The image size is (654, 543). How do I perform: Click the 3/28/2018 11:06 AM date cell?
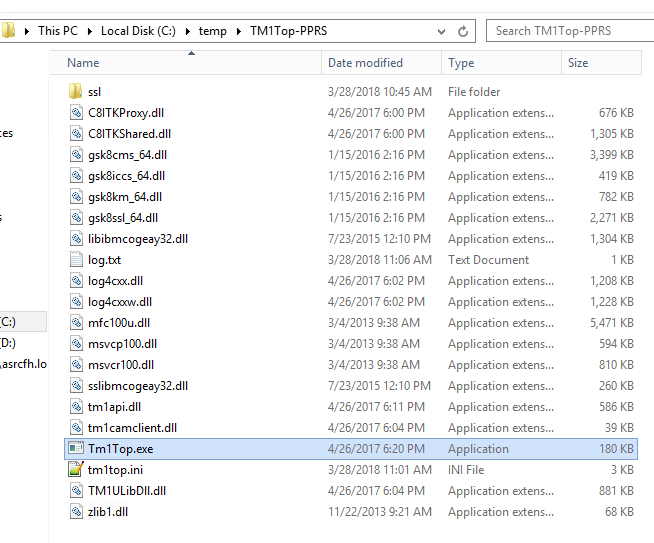tap(380, 260)
